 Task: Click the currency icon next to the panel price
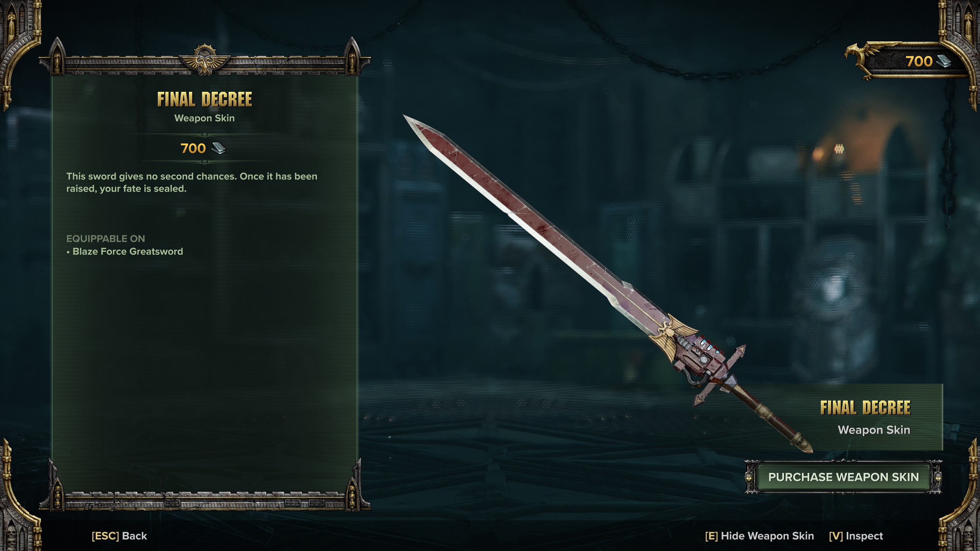(x=219, y=148)
